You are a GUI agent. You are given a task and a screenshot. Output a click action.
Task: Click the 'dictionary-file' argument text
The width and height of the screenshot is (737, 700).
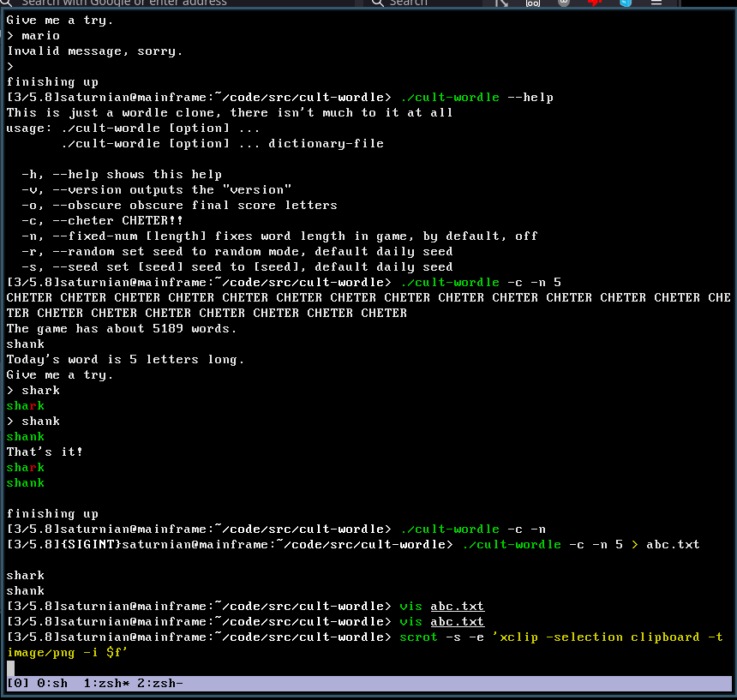[x=326, y=144]
